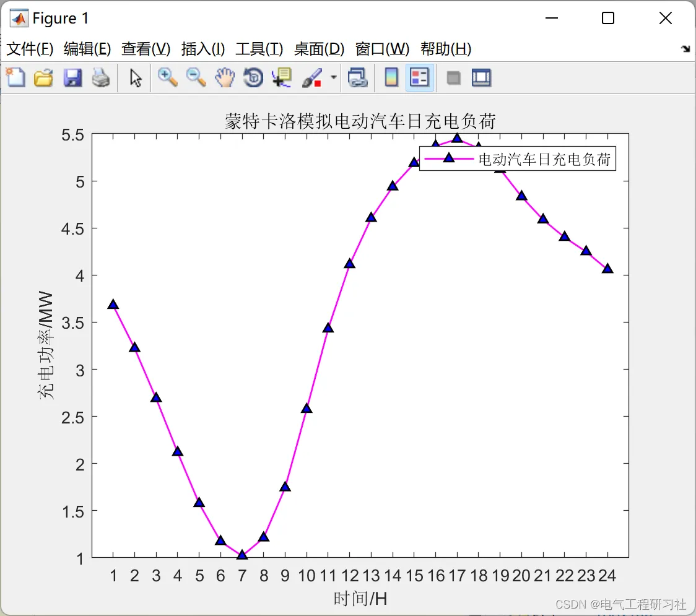The width and height of the screenshot is (696, 616).
Task: Open the 帮助(H) menu
Action: click(x=446, y=49)
